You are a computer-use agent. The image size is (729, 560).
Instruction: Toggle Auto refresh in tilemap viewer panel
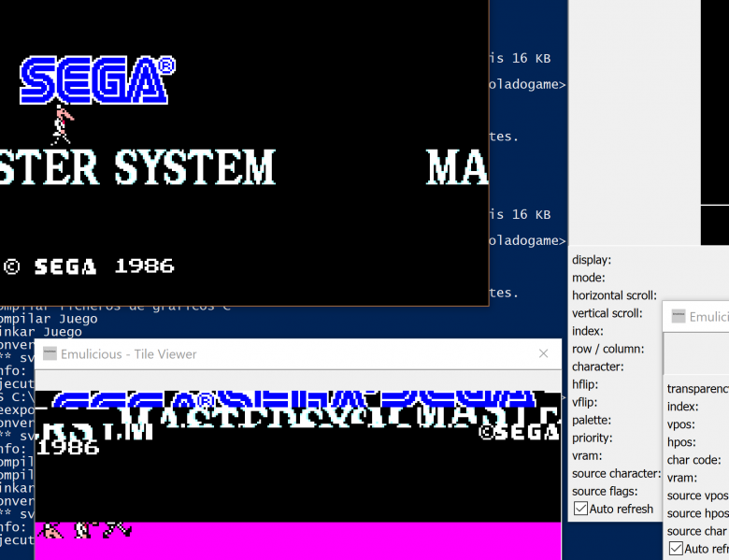pos(580,509)
